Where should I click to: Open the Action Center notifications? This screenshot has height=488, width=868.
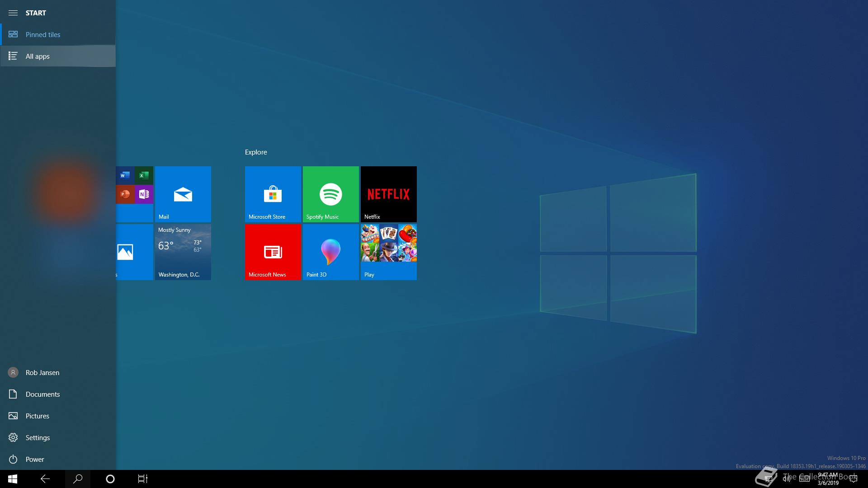(x=854, y=479)
